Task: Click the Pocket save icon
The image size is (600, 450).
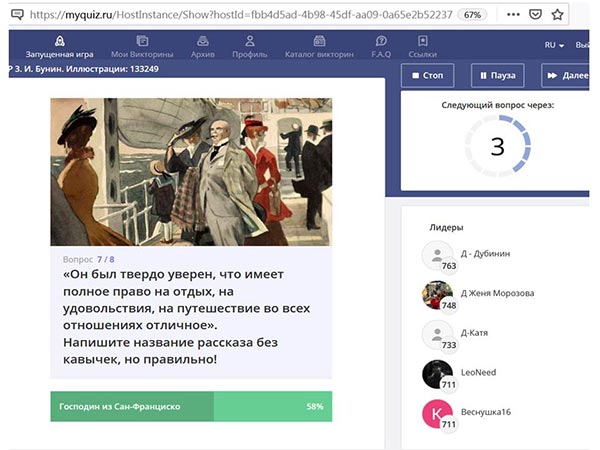Action: [x=535, y=15]
